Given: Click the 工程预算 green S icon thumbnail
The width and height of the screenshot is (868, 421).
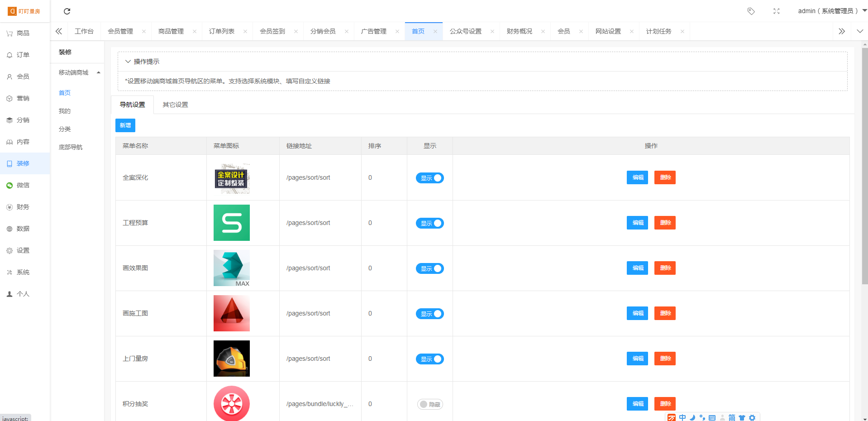Looking at the screenshot, I should click(232, 223).
